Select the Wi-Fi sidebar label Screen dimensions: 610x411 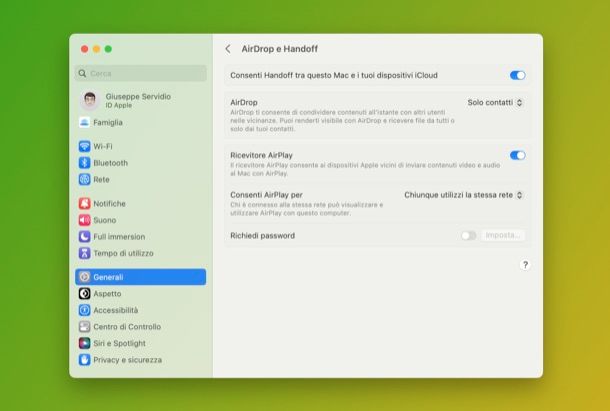pos(103,146)
